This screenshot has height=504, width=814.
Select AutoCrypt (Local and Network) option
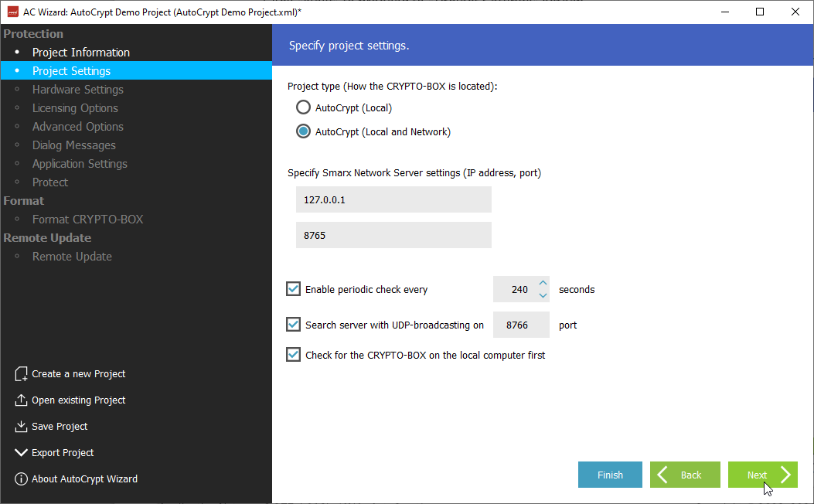tap(304, 132)
